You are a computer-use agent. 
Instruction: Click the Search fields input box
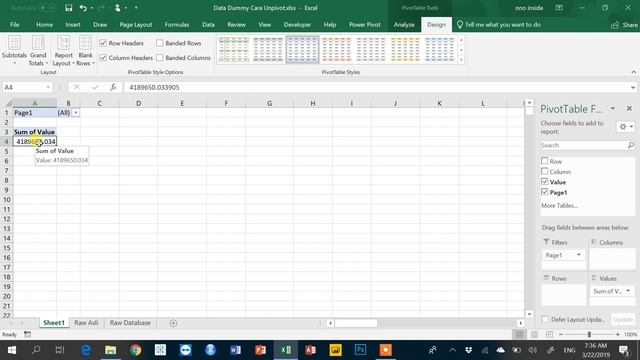click(x=584, y=145)
